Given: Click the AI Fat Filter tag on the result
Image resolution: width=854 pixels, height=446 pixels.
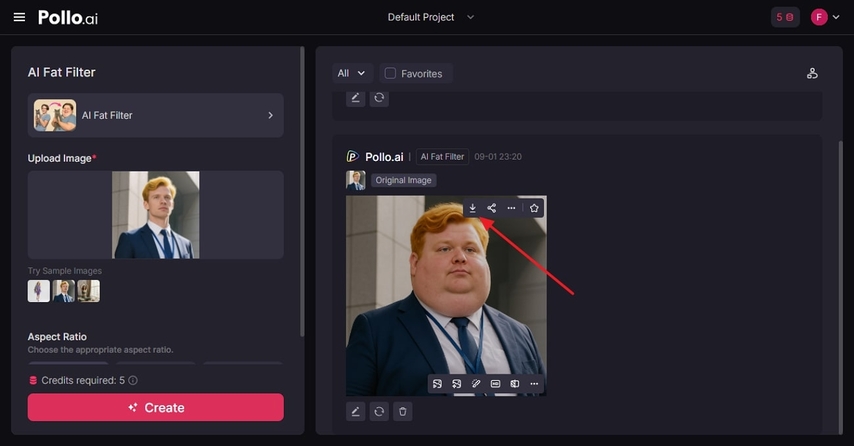Looking at the screenshot, I should 442,157.
